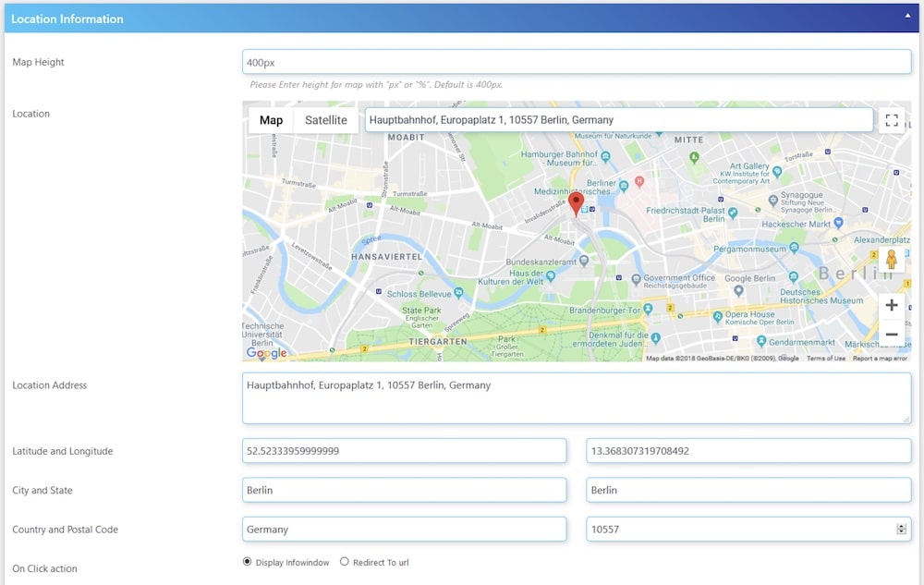The width and height of the screenshot is (924, 585).
Task: Click the TIERGARTEN district label
Action: coord(438,342)
